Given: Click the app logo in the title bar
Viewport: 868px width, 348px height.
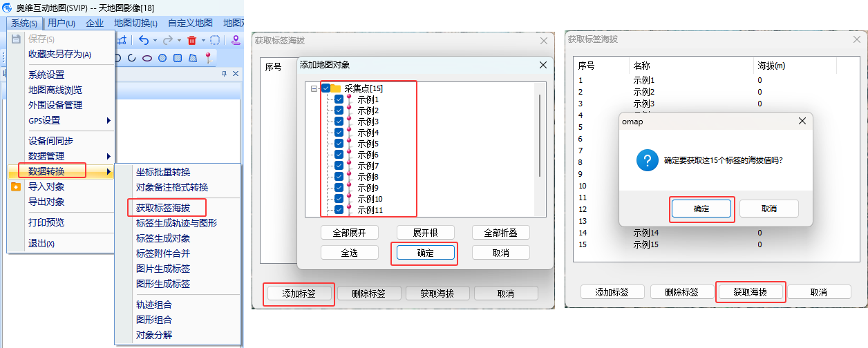Looking at the screenshot, I should click(8, 7).
